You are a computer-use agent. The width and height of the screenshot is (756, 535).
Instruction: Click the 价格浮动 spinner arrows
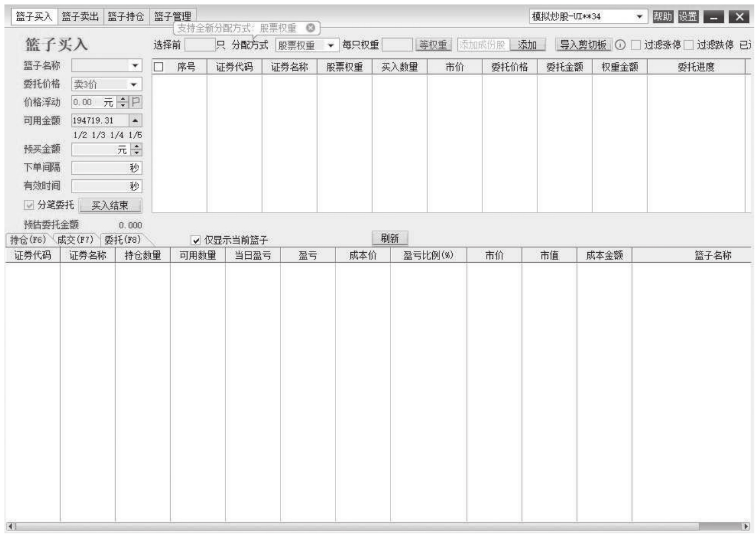[123, 102]
